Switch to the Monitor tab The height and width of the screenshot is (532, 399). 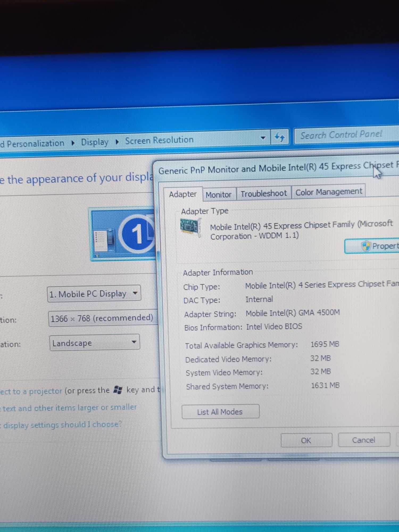coord(219,194)
